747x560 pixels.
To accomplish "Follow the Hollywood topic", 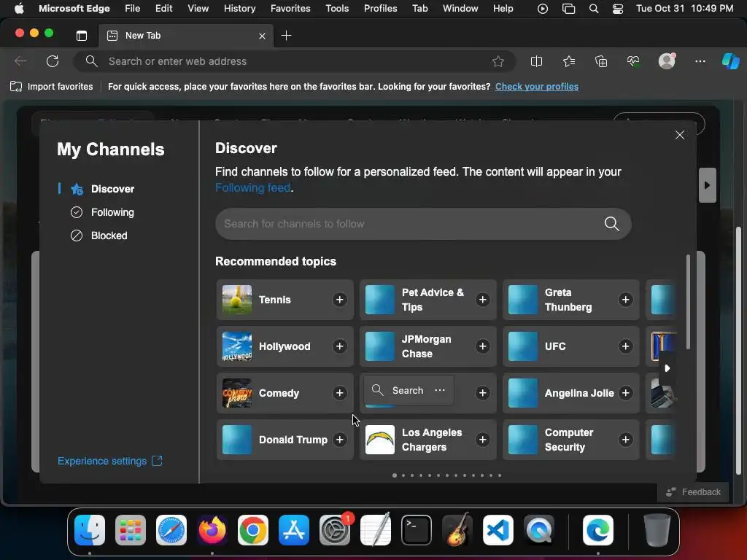I will click(x=340, y=346).
